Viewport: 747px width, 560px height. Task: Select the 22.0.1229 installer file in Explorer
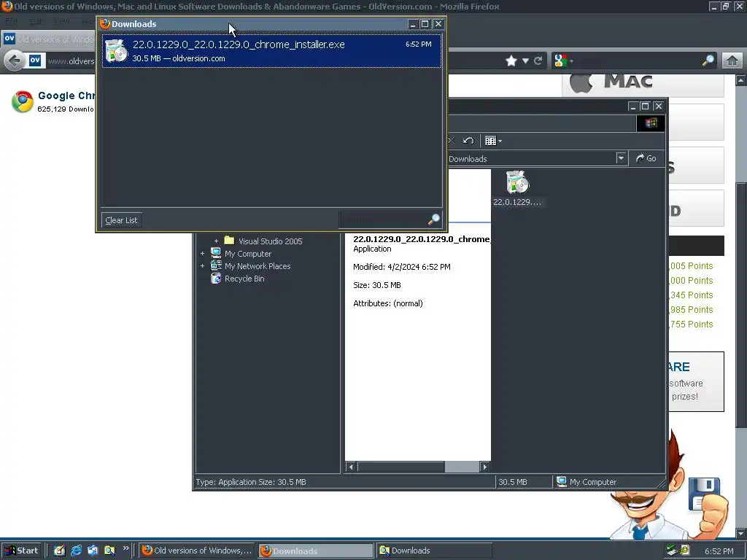(x=517, y=189)
